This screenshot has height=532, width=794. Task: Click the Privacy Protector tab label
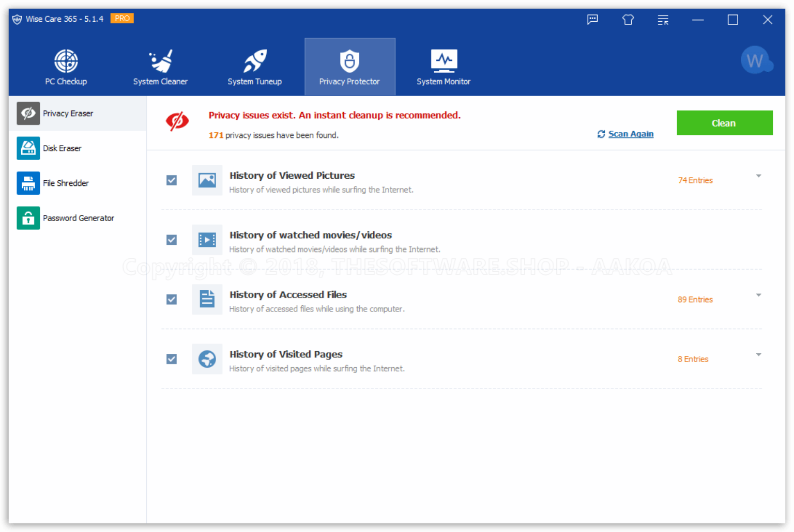[x=349, y=82]
